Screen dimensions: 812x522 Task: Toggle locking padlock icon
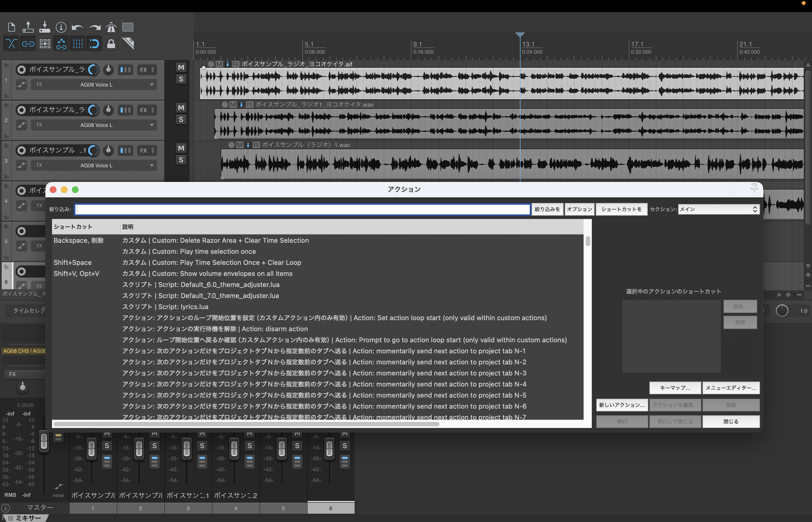click(x=111, y=43)
